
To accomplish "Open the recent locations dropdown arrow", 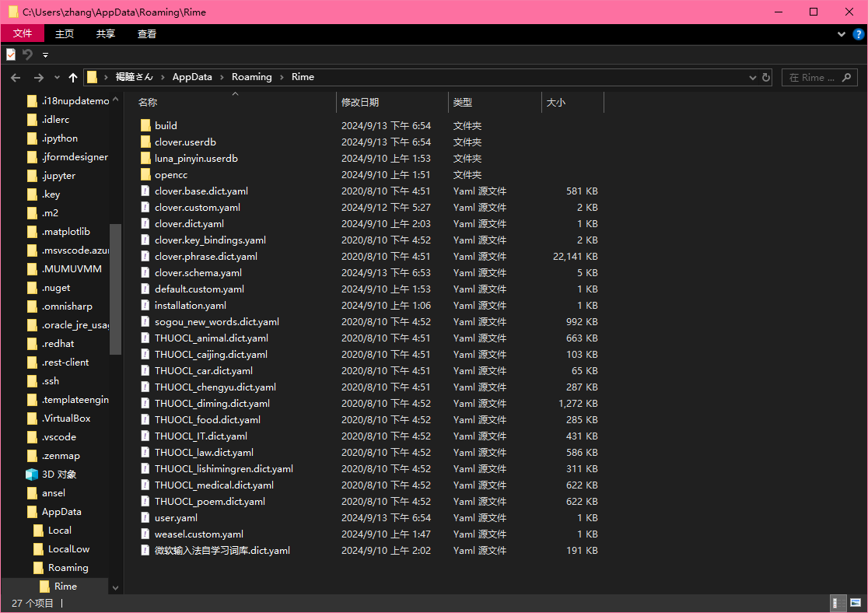I will pyautogui.click(x=57, y=77).
